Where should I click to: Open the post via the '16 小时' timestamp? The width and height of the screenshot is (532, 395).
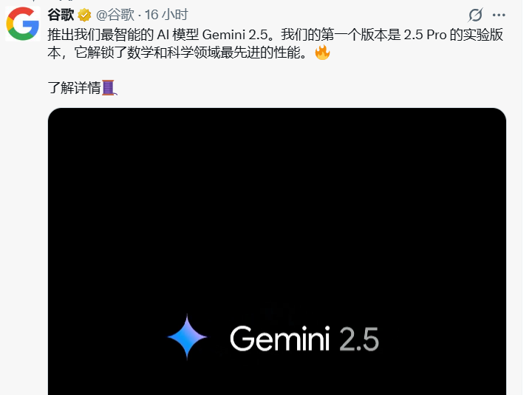coord(166,15)
